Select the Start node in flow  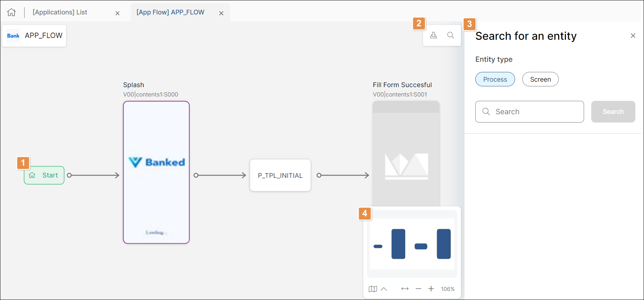pyautogui.click(x=44, y=175)
